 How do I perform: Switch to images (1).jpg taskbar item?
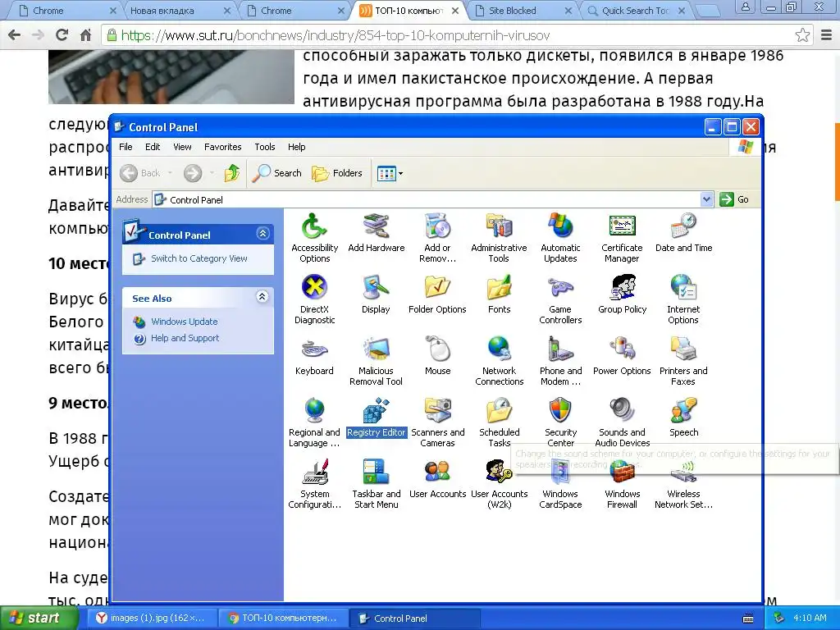click(x=151, y=618)
